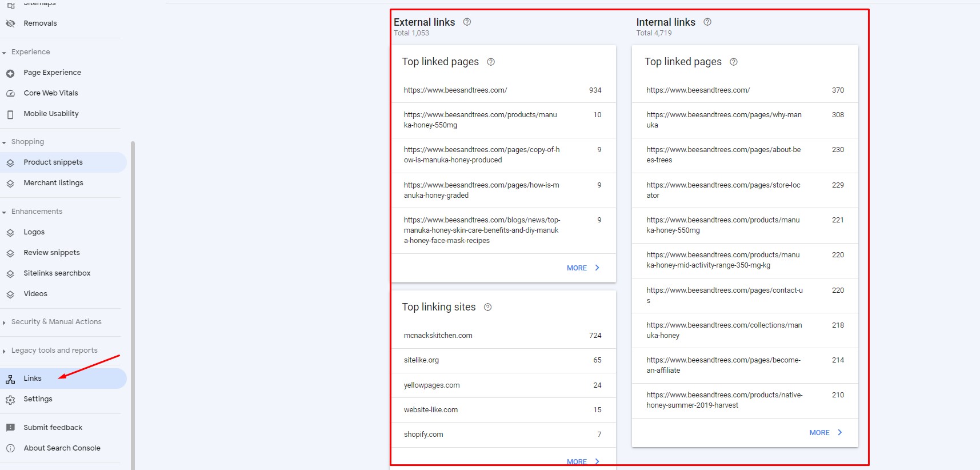This screenshot has width=980, height=470.
Task: Go to Review snippets report
Action: [x=51, y=253]
